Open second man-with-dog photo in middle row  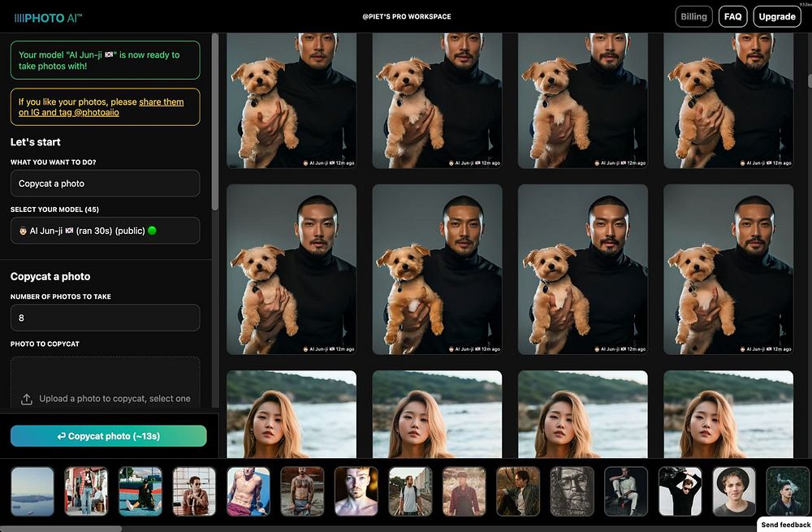pos(437,270)
